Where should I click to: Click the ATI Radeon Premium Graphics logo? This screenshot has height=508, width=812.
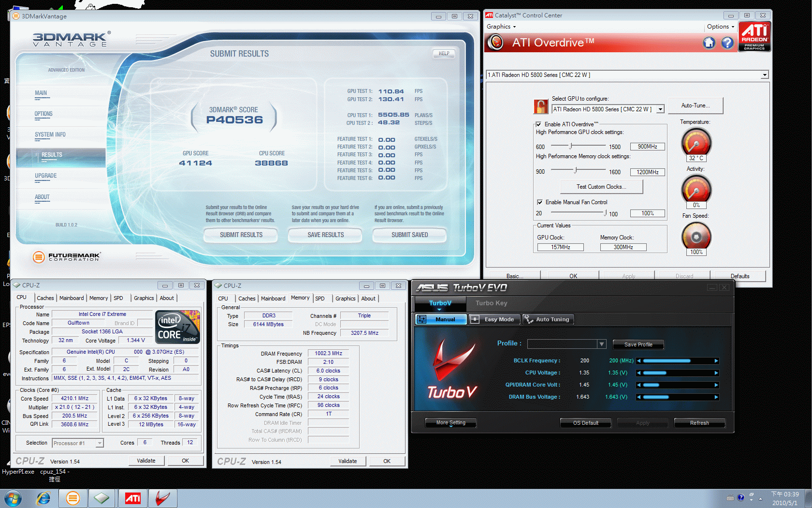click(x=754, y=36)
